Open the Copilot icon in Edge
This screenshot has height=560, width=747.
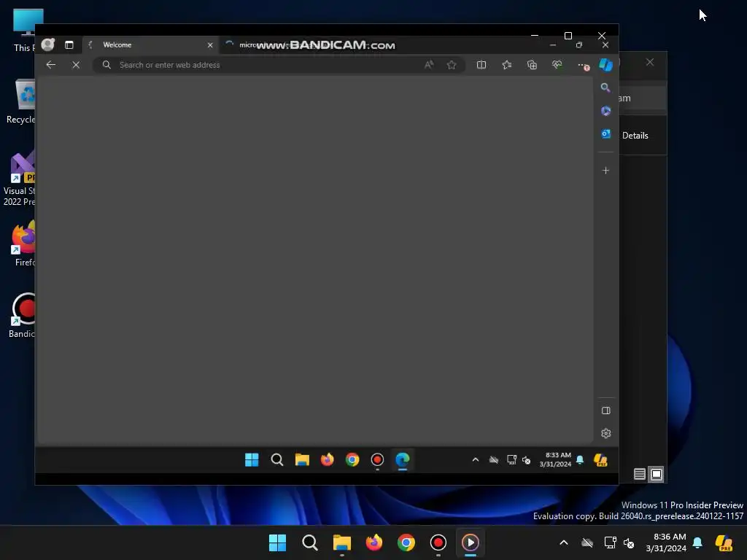click(605, 64)
